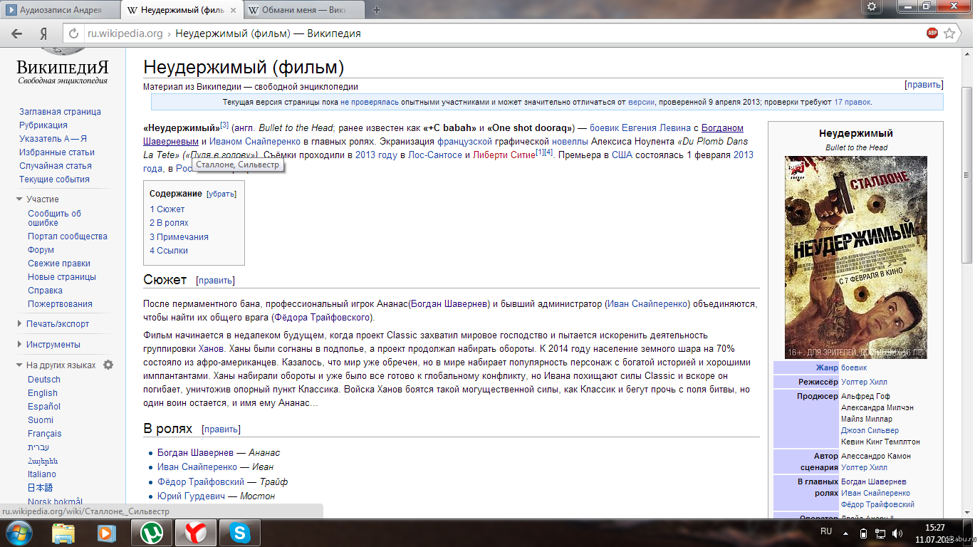
Task: Open the Français language version
Action: (45, 434)
